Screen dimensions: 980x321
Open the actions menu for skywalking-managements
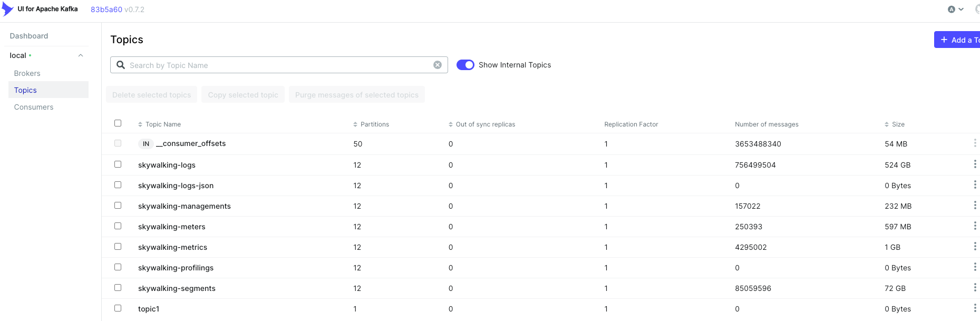(975, 206)
